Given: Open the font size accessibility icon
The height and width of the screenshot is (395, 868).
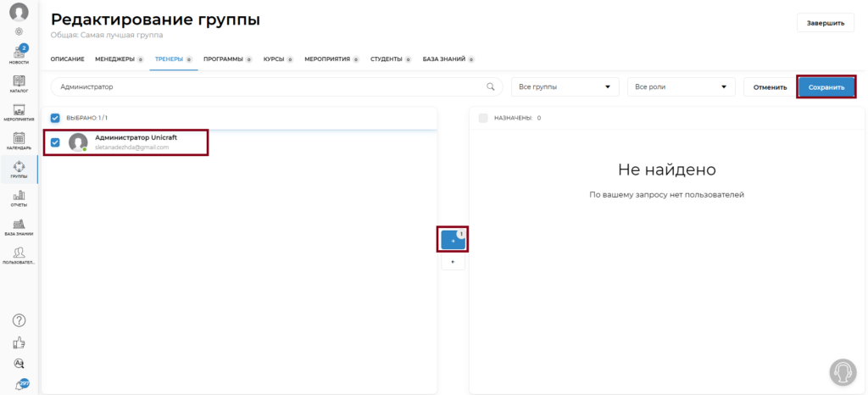Looking at the screenshot, I should pyautogui.click(x=19, y=364).
